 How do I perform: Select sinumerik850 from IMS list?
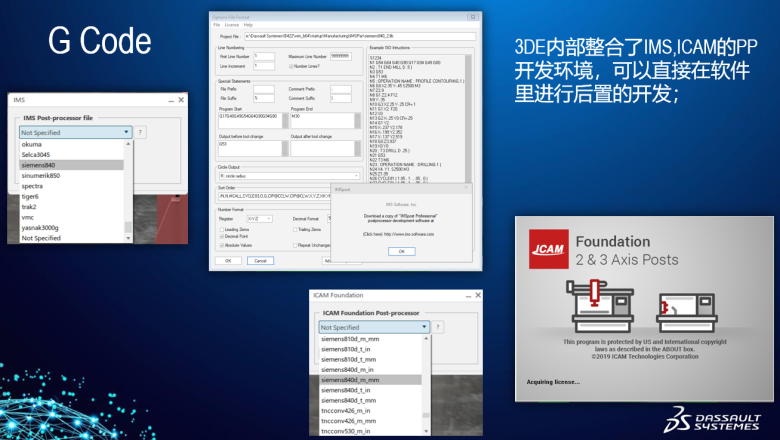pos(72,176)
